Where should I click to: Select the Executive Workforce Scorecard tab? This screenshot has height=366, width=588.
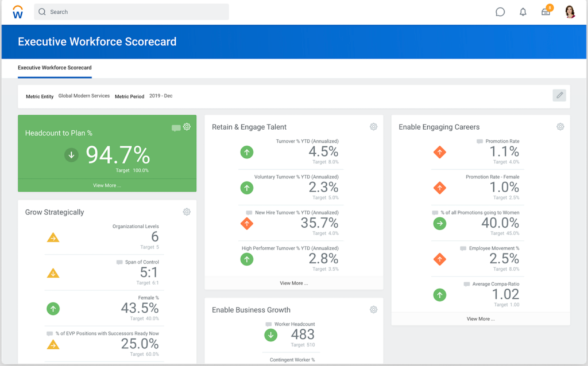[54, 68]
